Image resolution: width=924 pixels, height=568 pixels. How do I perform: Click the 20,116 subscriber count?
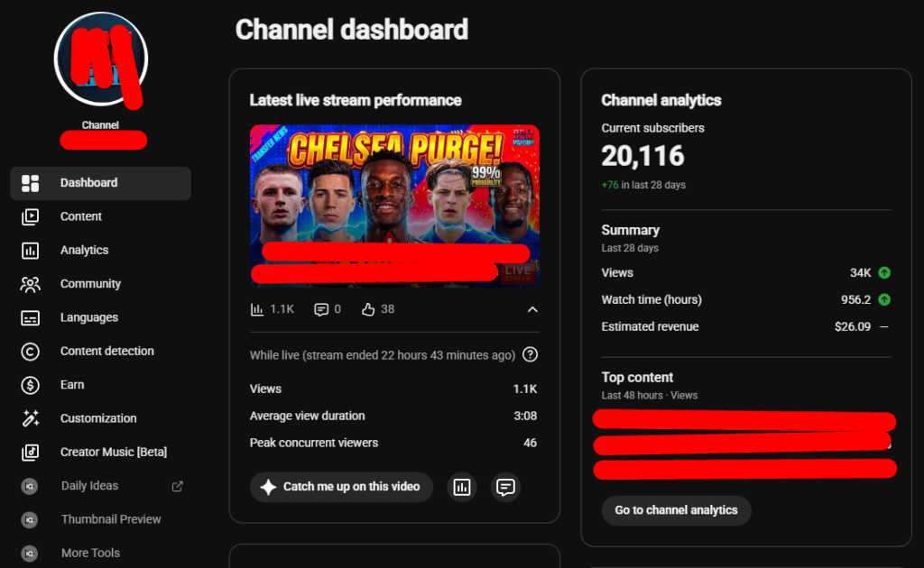[642, 156]
